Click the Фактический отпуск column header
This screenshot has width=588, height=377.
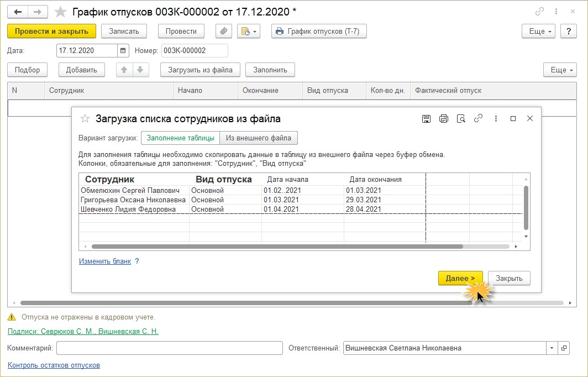point(493,91)
